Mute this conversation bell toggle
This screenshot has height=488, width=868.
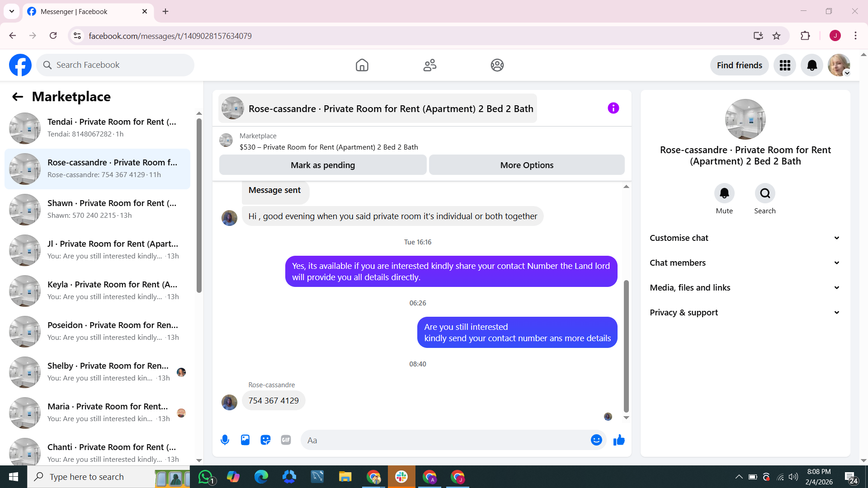click(x=724, y=193)
